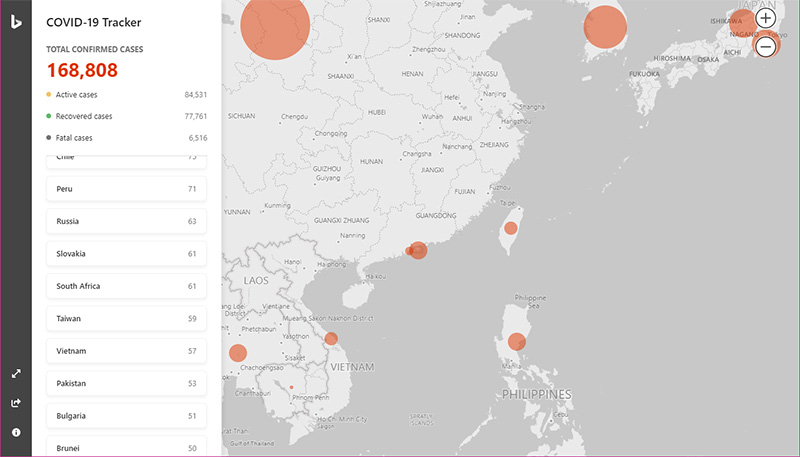Open the info icon in sidebar
This screenshot has height=457, width=800.
click(x=16, y=432)
